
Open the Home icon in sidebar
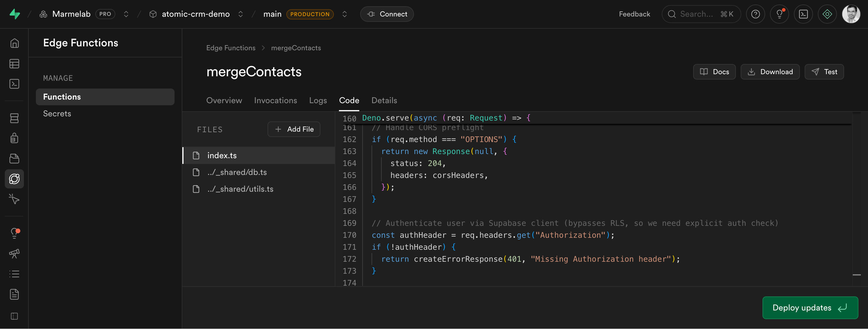14,43
